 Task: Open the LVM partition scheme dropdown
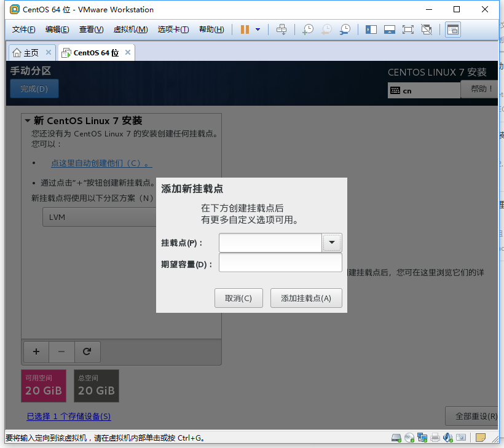pyautogui.click(x=100, y=218)
